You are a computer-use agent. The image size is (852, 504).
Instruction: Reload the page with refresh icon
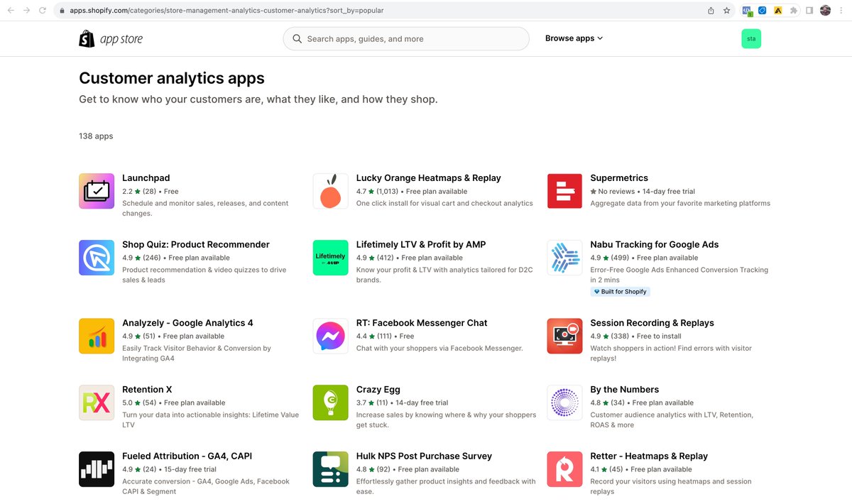pyautogui.click(x=43, y=11)
